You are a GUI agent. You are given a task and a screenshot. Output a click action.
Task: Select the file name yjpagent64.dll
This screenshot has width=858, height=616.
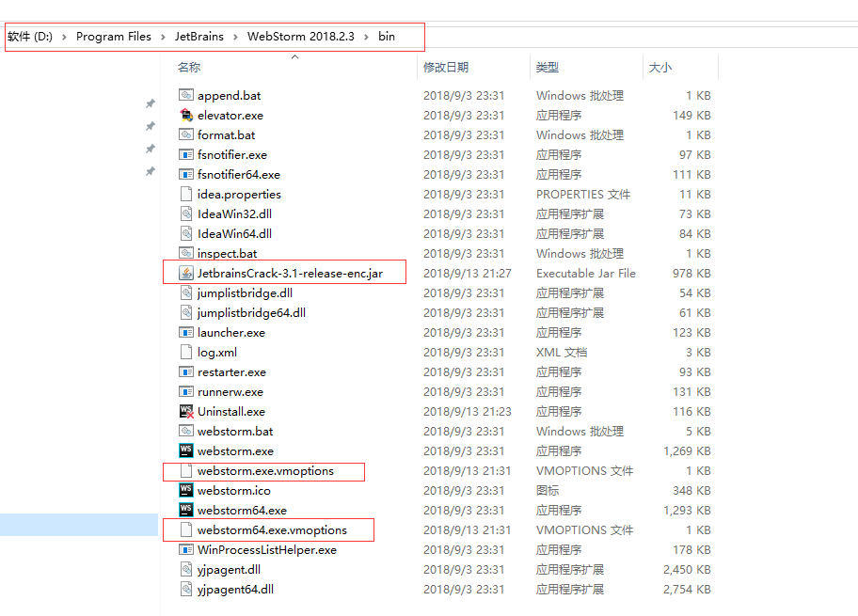tap(235, 589)
